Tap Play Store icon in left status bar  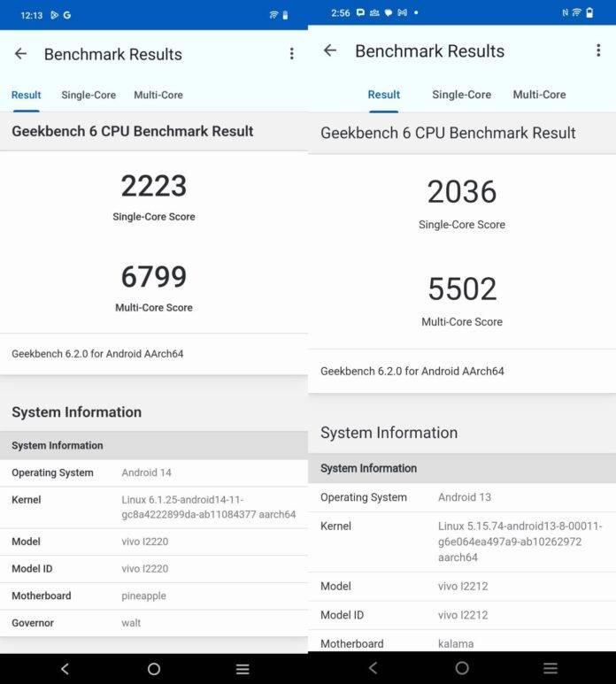pos(55,15)
